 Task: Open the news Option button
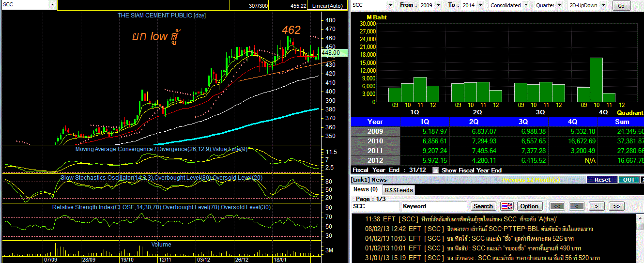530,206
